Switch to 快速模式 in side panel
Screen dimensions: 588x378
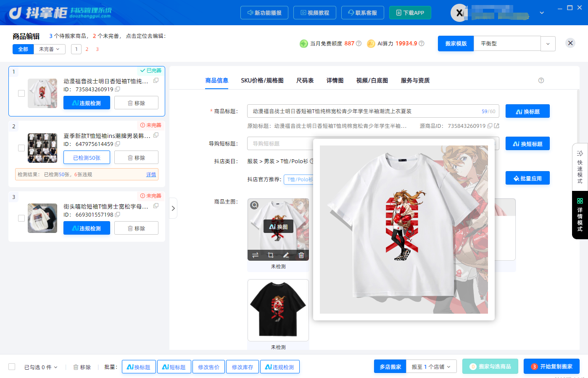pos(580,167)
